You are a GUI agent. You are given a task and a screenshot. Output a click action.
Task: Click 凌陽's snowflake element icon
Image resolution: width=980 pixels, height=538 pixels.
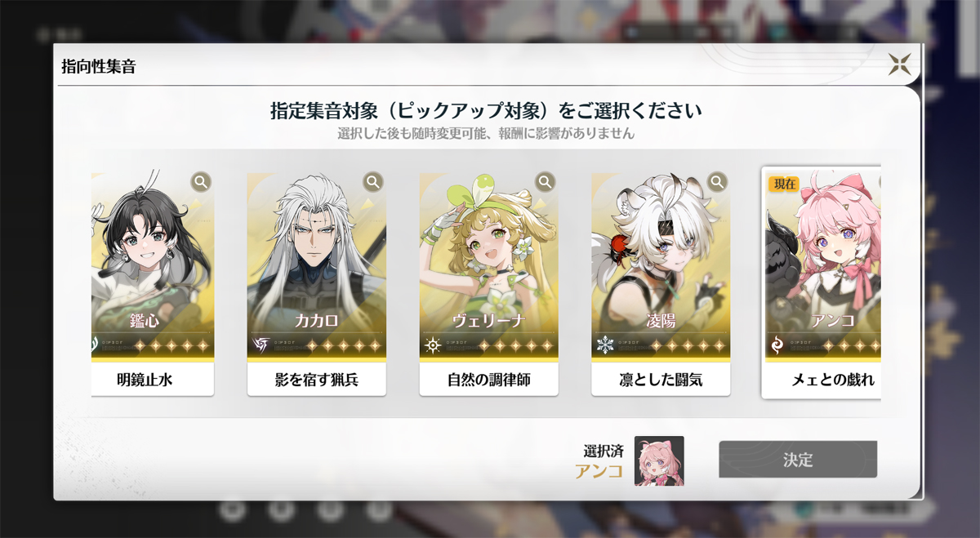tap(605, 345)
